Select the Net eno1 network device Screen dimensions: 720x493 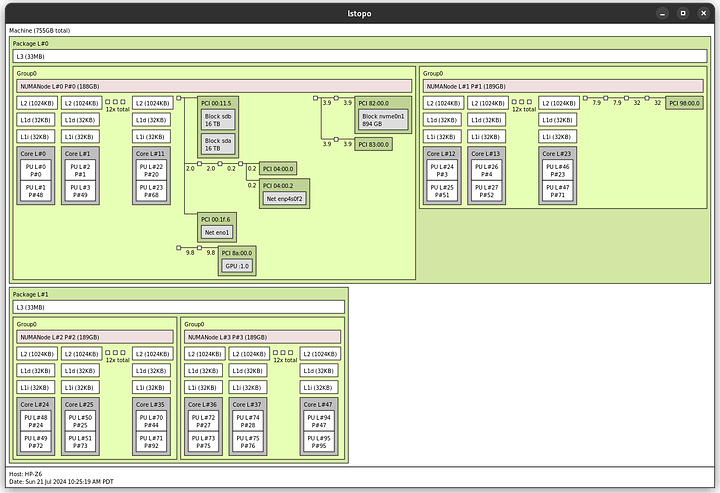coord(217,232)
